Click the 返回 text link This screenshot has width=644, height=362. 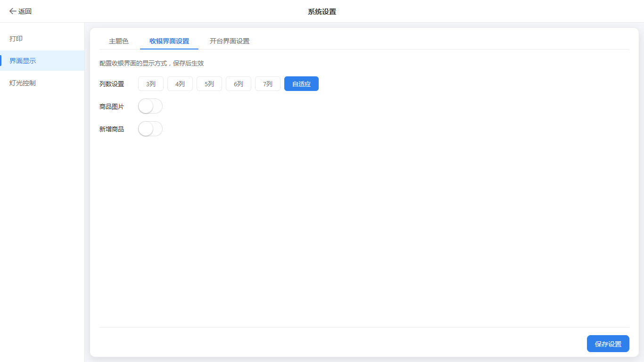coord(25,11)
